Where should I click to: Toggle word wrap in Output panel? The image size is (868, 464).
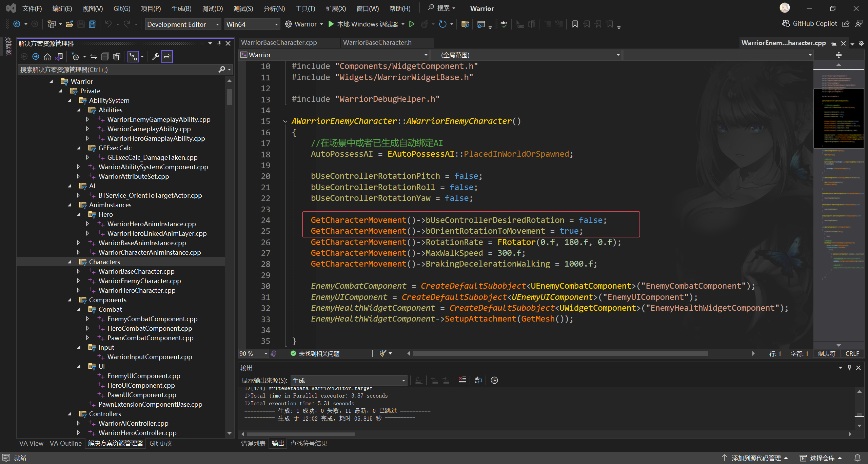478,380
